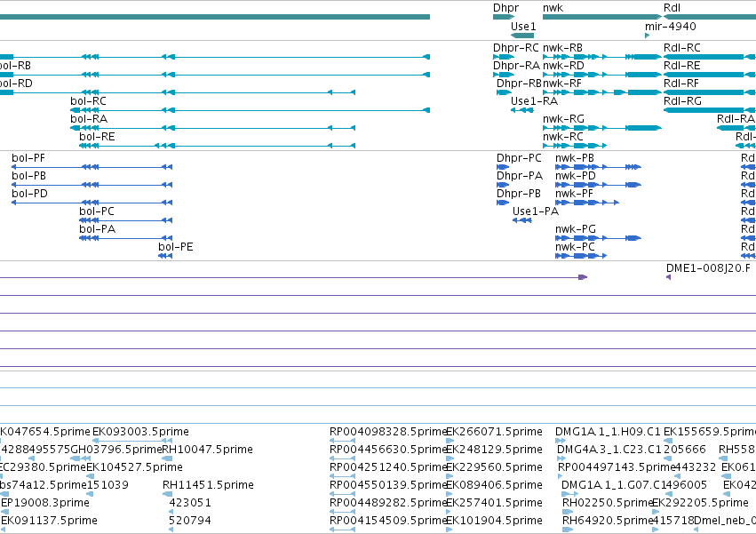Viewport: 756px width, 534px height.
Task: Select the Rdl-RC transcript
Action: point(710,57)
